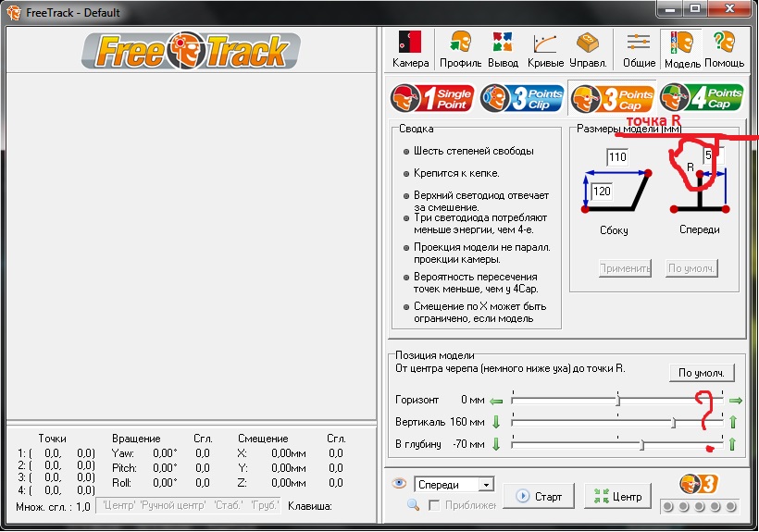Click the Шесть степеней свободы summary line
The image size is (759, 532).
(473, 151)
